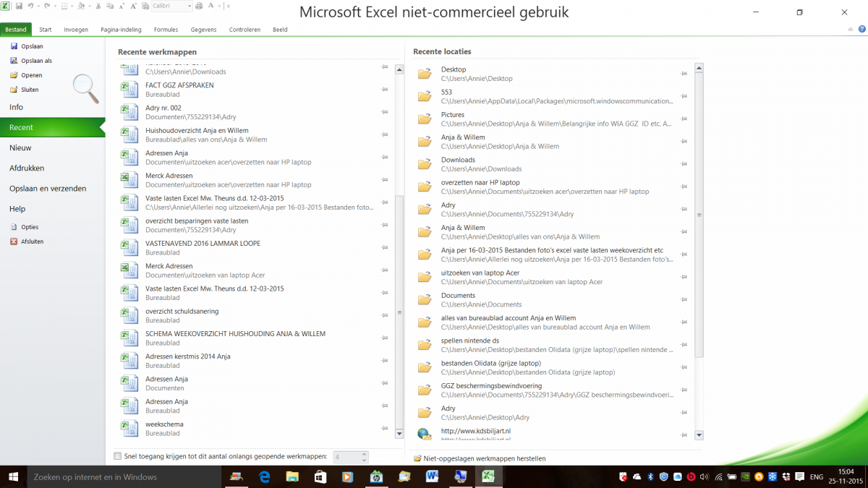Open Excel Help via the blue question mark
This screenshot has width=868, height=488.
click(x=861, y=30)
